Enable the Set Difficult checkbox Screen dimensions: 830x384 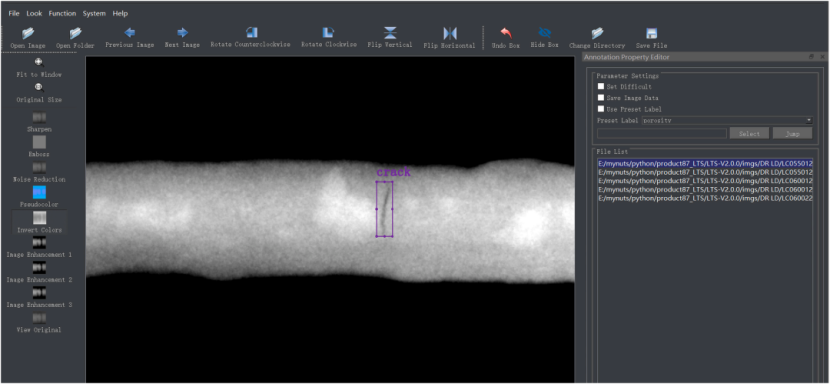click(x=601, y=86)
